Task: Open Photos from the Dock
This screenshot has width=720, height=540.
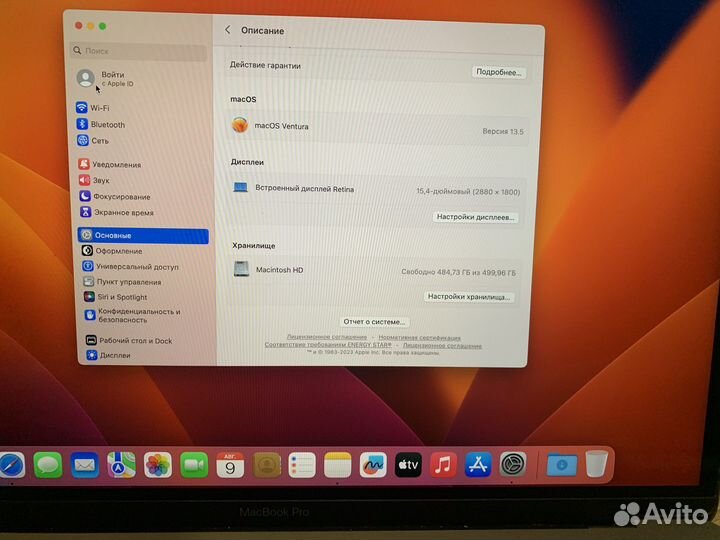Action: click(x=158, y=465)
